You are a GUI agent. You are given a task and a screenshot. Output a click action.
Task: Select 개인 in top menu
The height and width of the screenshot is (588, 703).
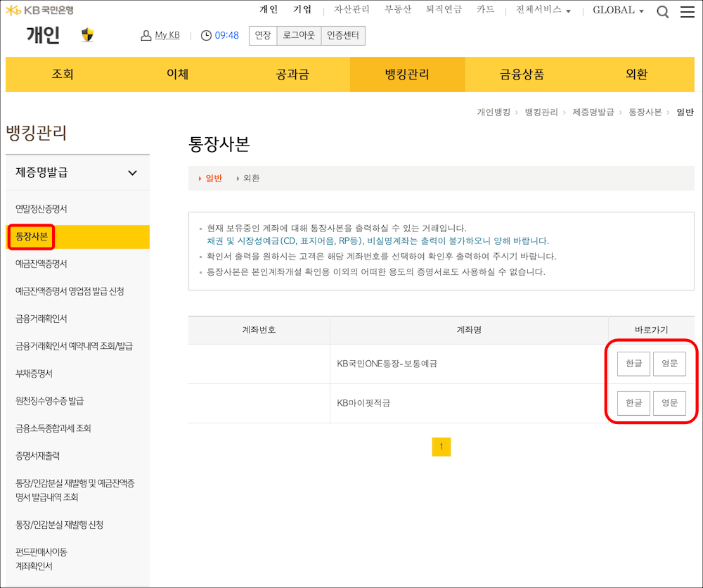pos(269,9)
